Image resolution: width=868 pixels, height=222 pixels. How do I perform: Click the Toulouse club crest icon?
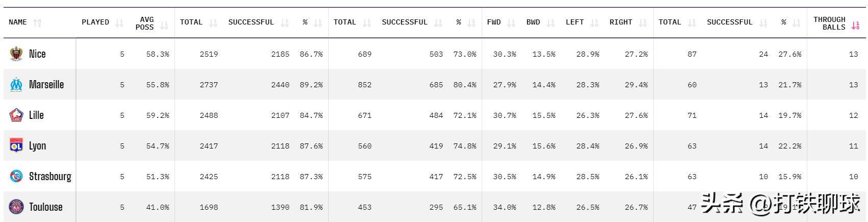(x=16, y=207)
